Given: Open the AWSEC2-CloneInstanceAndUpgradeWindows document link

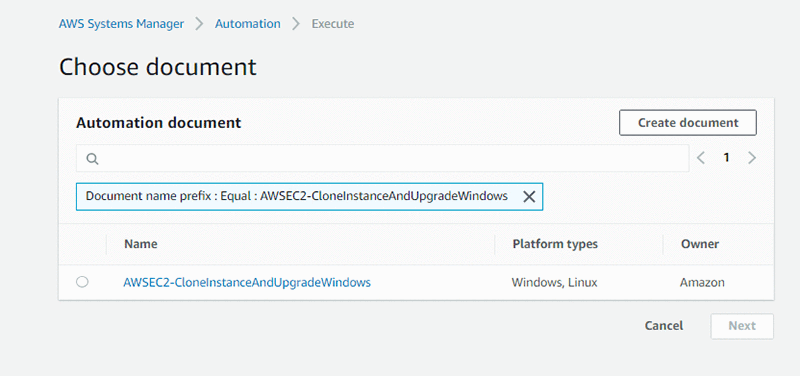Looking at the screenshot, I should coord(247,282).
